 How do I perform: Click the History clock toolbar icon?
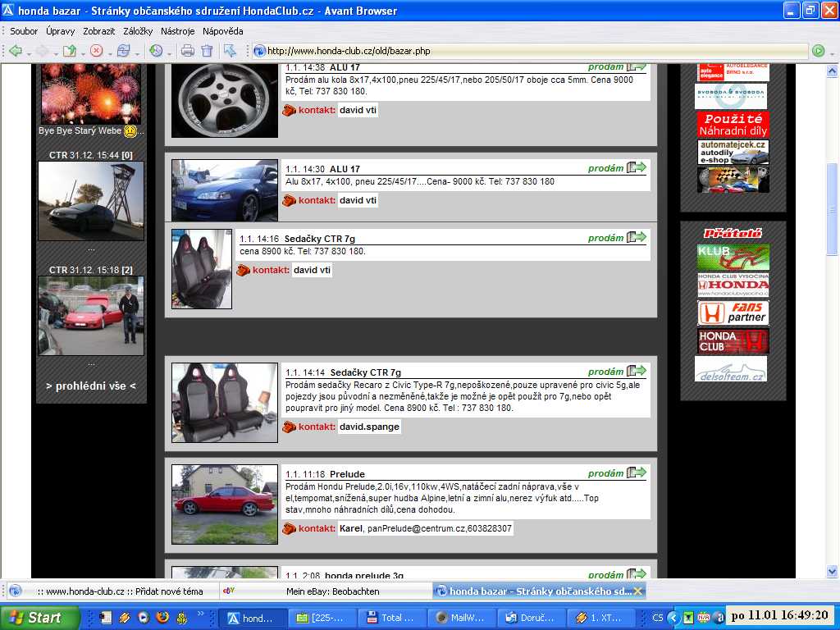(x=155, y=51)
